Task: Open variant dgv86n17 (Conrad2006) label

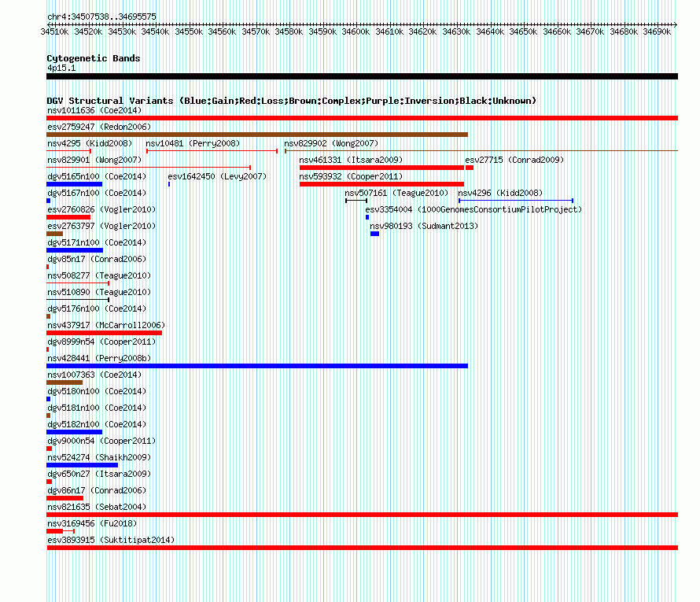Action: pos(97,490)
